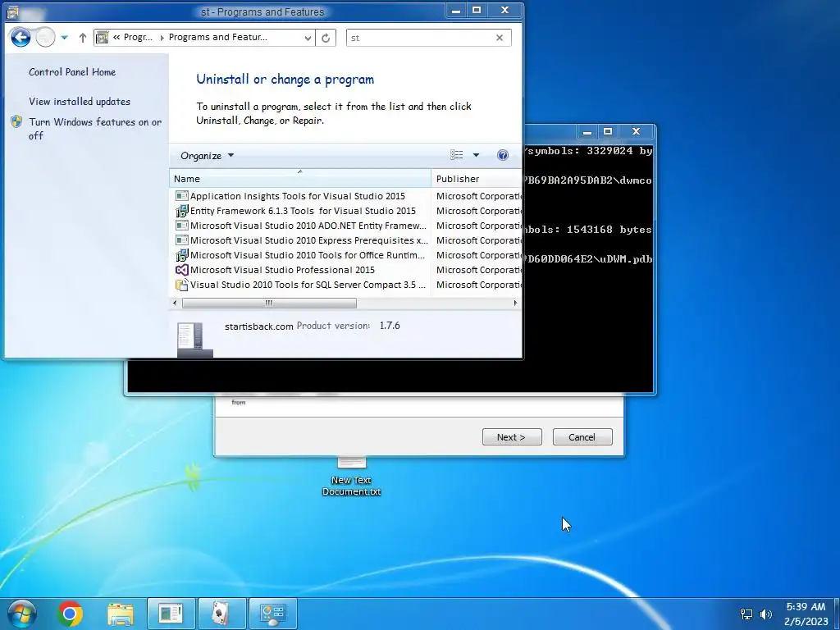Go back with the Back arrow button

(x=21, y=38)
